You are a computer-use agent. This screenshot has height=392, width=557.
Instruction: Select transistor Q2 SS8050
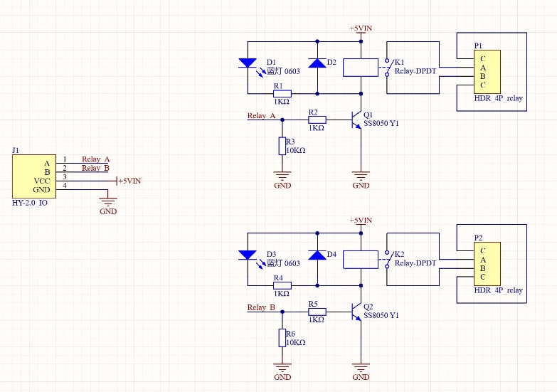pos(357,312)
